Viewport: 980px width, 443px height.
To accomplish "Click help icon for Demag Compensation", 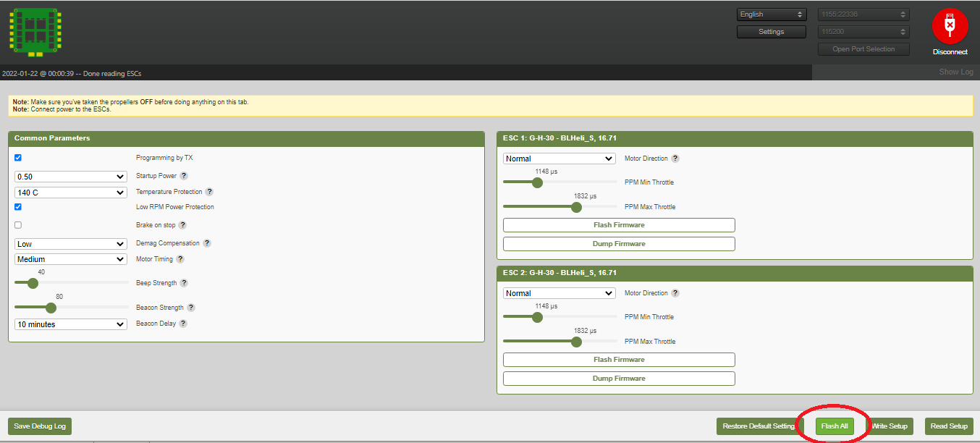I will pyautogui.click(x=207, y=243).
